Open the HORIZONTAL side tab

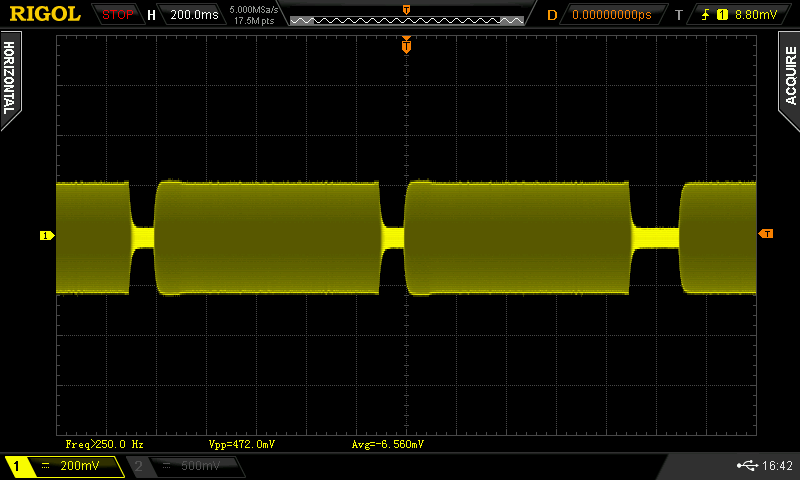[10, 79]
